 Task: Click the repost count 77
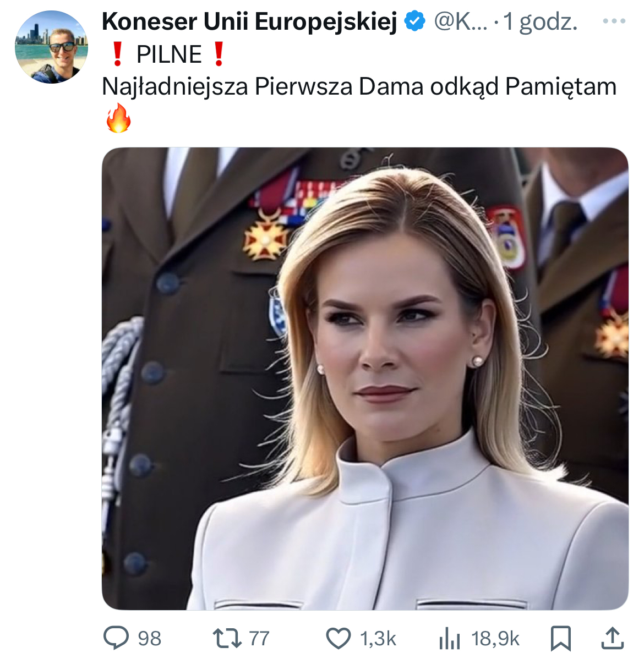(x=259, y=638)
